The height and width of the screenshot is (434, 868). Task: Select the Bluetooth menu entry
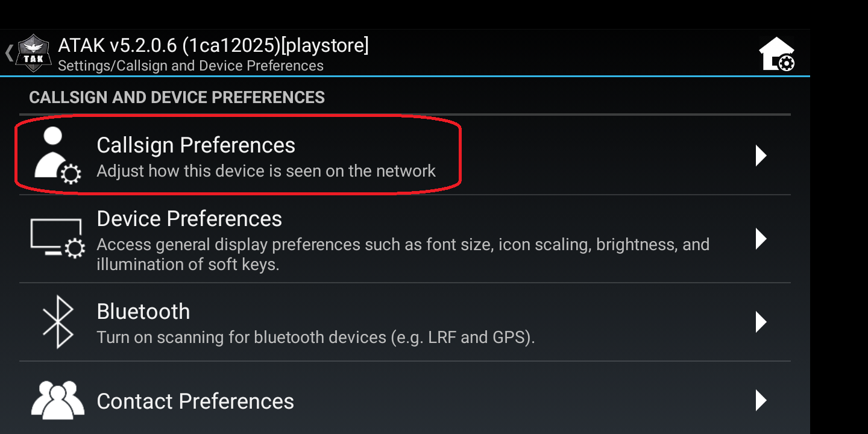(x=143, y=312)
